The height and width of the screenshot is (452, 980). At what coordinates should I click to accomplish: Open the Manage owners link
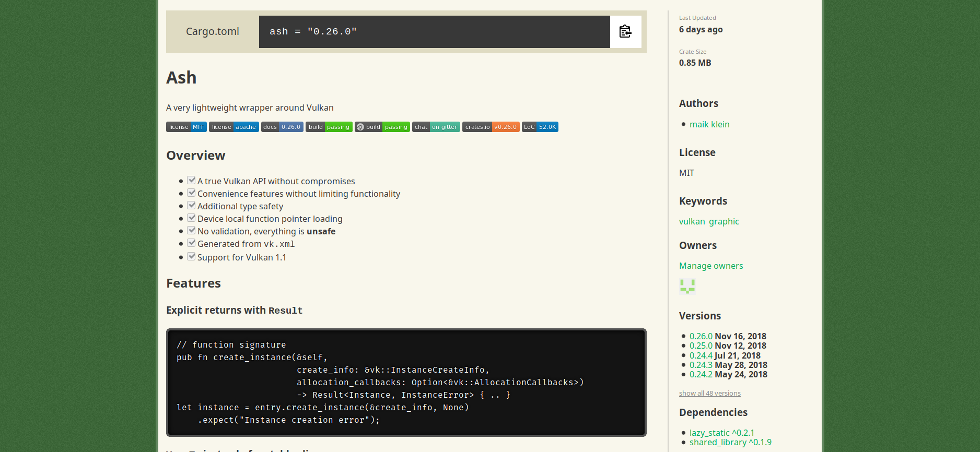(x=710, y=266)
